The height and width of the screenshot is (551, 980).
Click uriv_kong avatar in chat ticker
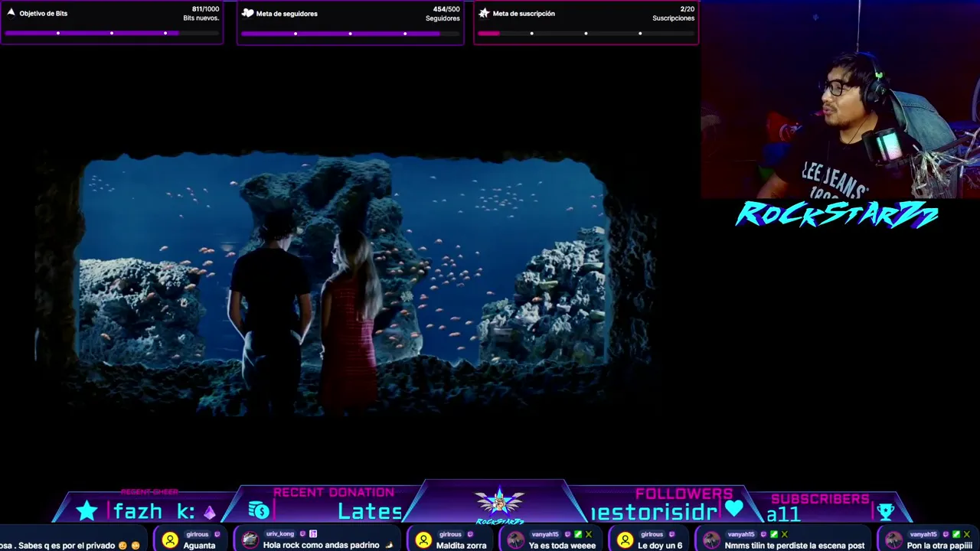250,540
